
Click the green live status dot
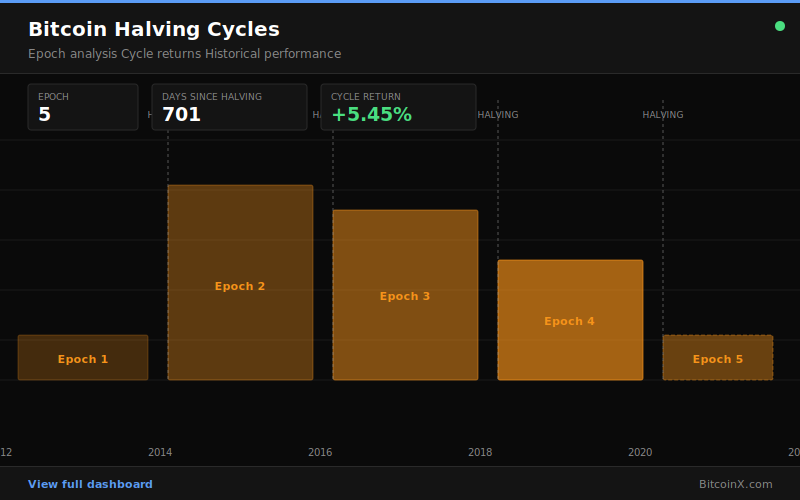(780, 26)
